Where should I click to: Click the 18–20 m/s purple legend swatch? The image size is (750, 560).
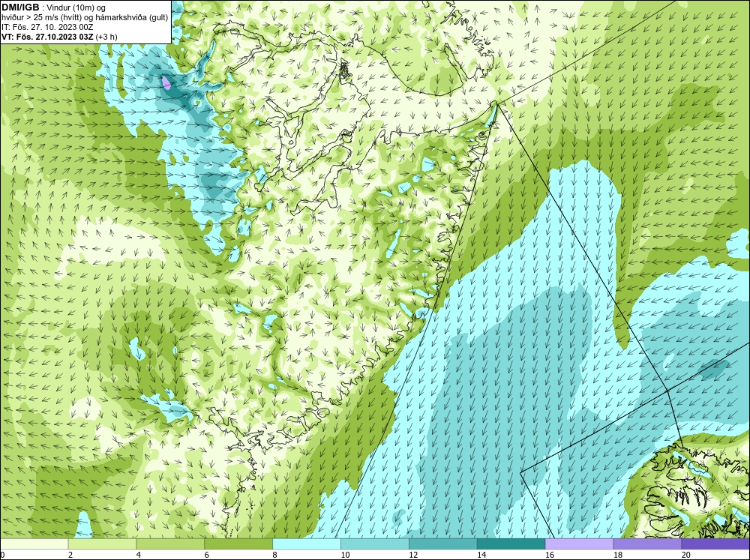click(648, 544)
